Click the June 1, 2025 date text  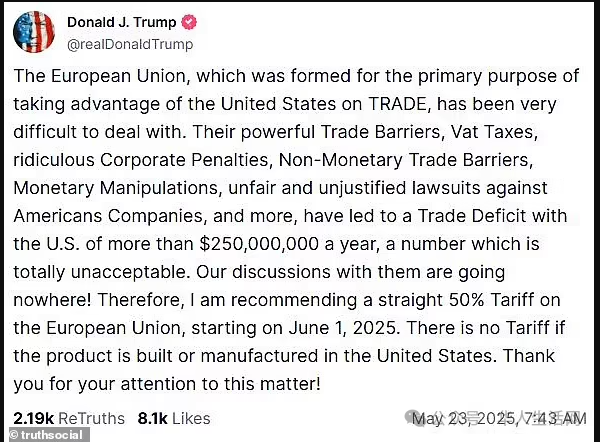pyautogui.click(x=344, y=328)
